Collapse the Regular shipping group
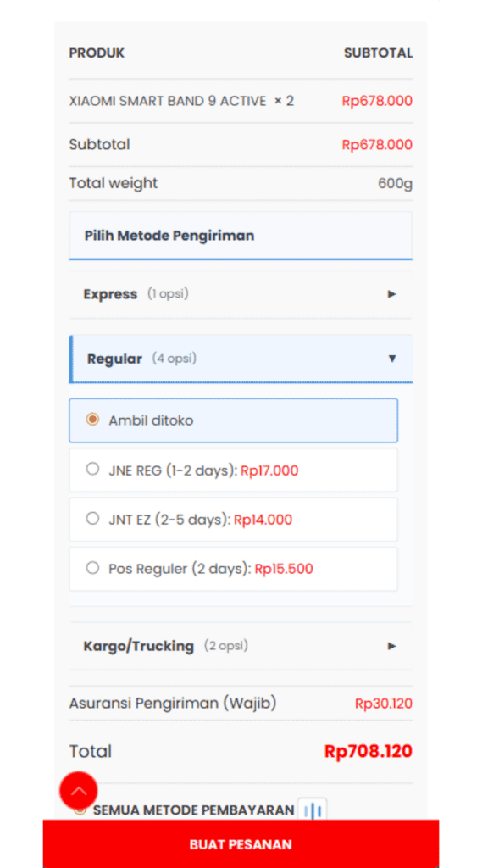The width and height of the screenshot is (488, 868). click(241, 359)
